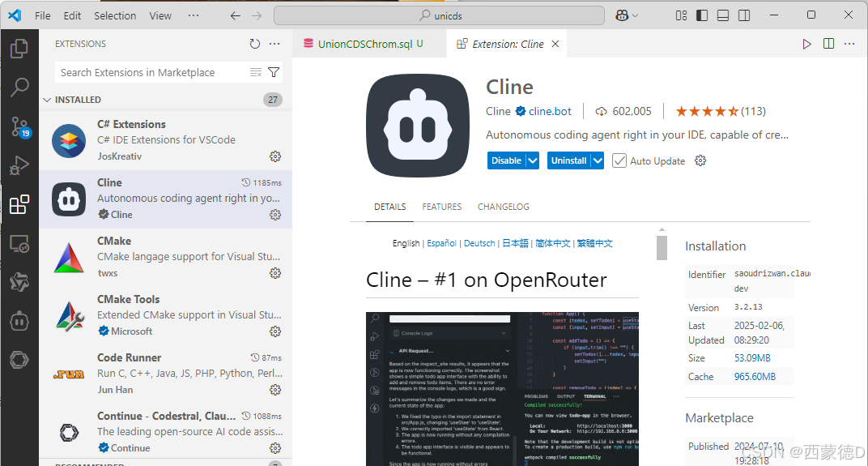Select DETAILS tab
This screenshot has height=466, width=868.
tap(389, 207)
